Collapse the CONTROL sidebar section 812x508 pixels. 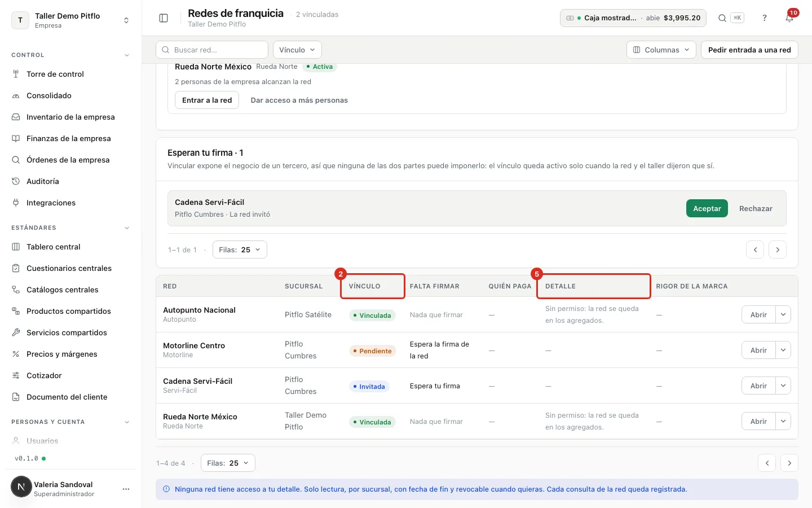(127, 55)
